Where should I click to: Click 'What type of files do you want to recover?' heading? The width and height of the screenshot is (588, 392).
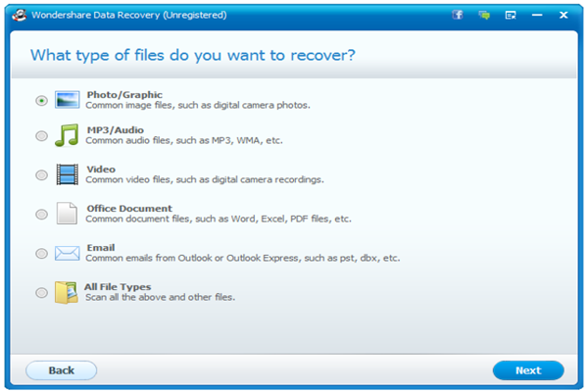coord(193,56)
